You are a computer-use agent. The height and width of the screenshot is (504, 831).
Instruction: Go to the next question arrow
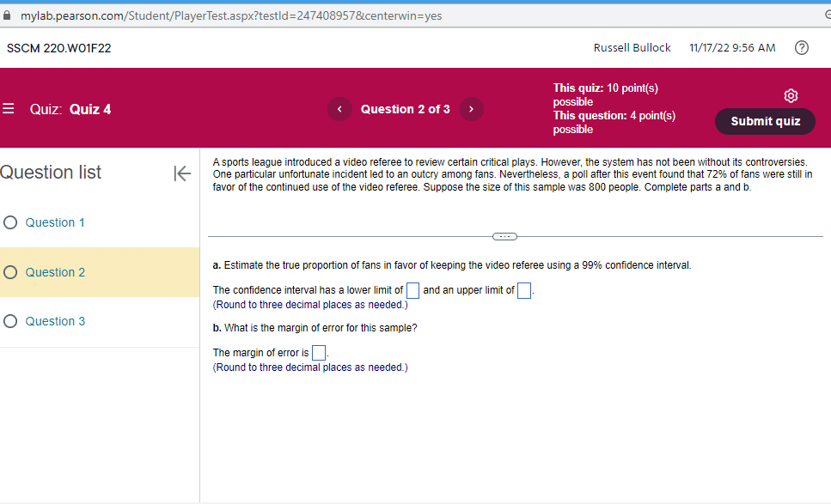pos(471,109)
